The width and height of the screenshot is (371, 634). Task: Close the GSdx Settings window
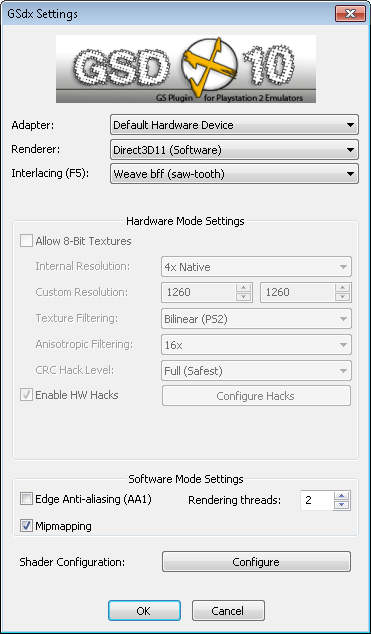point(350,13)
